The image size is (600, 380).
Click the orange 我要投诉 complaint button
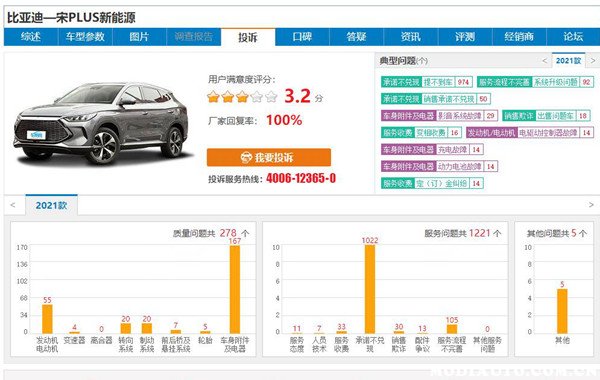(269, 157)
